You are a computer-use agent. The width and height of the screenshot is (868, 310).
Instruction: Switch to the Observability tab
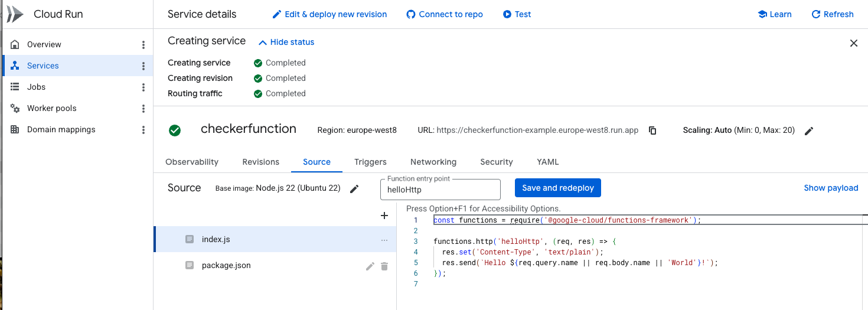pos(192,162)
